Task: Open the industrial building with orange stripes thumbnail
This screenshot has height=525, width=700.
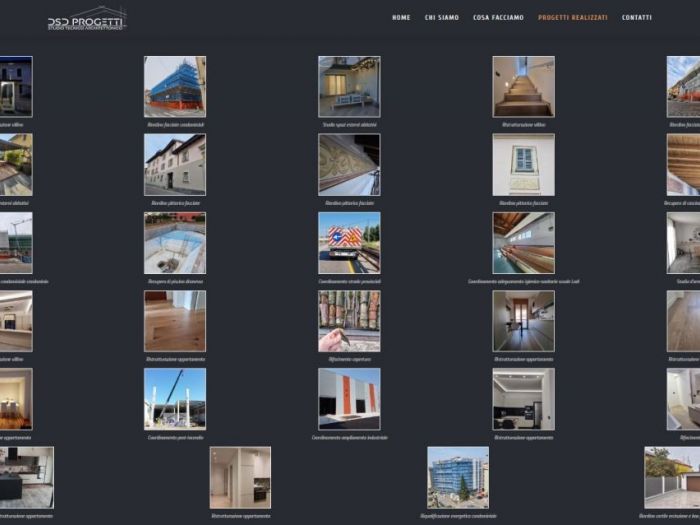Action: (x=349, y=399)
